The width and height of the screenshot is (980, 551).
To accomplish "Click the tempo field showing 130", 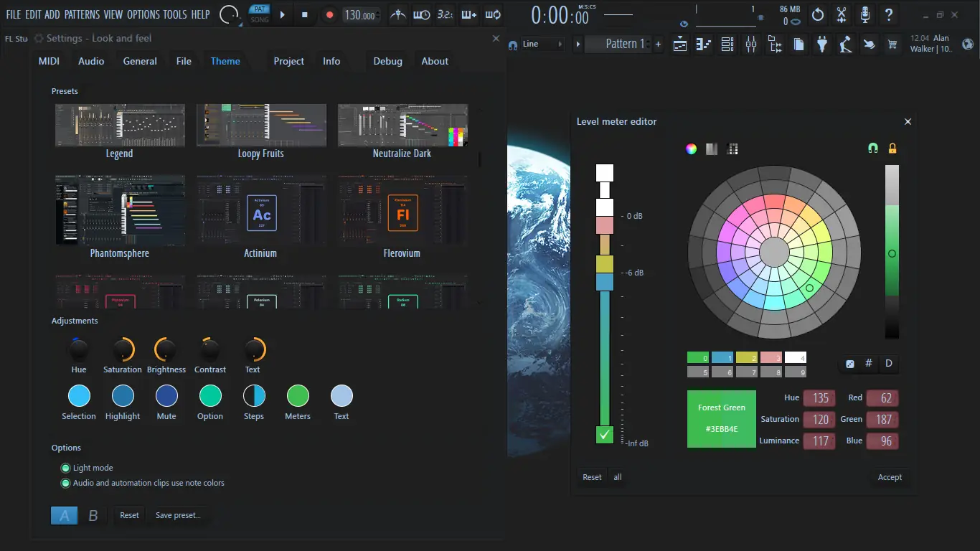I will (x=362, y=15).
